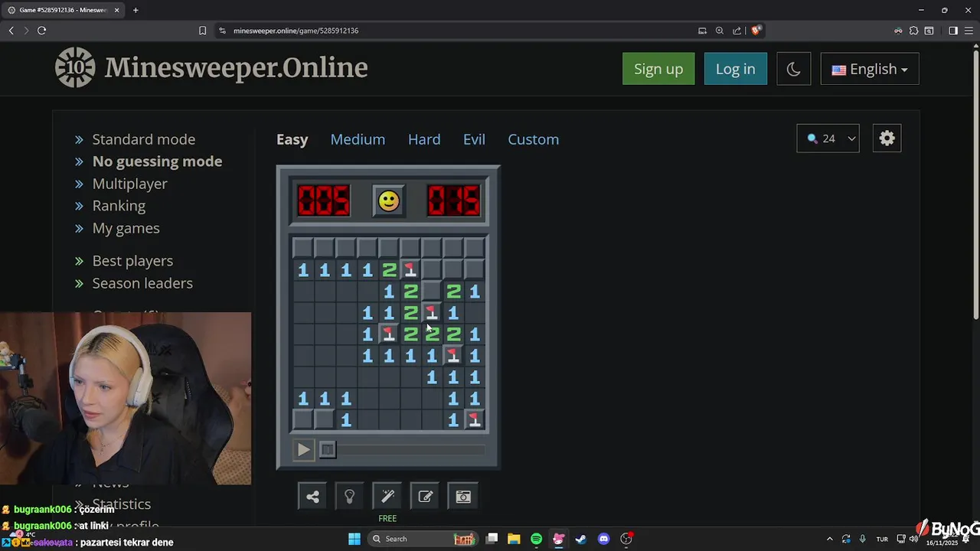The image size is (980, 551).
Task: Open the Brave Shields lion icon
Action: pos(756,31)
